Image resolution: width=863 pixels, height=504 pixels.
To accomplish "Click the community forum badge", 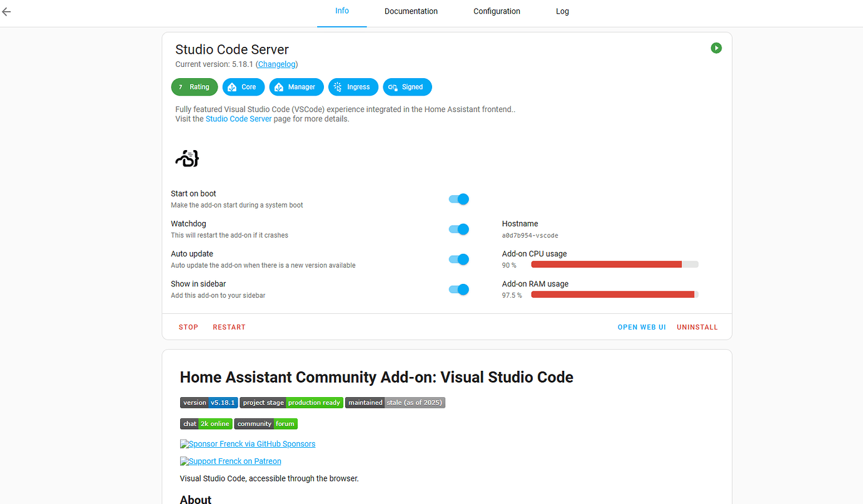I will [x=266, y=424].
